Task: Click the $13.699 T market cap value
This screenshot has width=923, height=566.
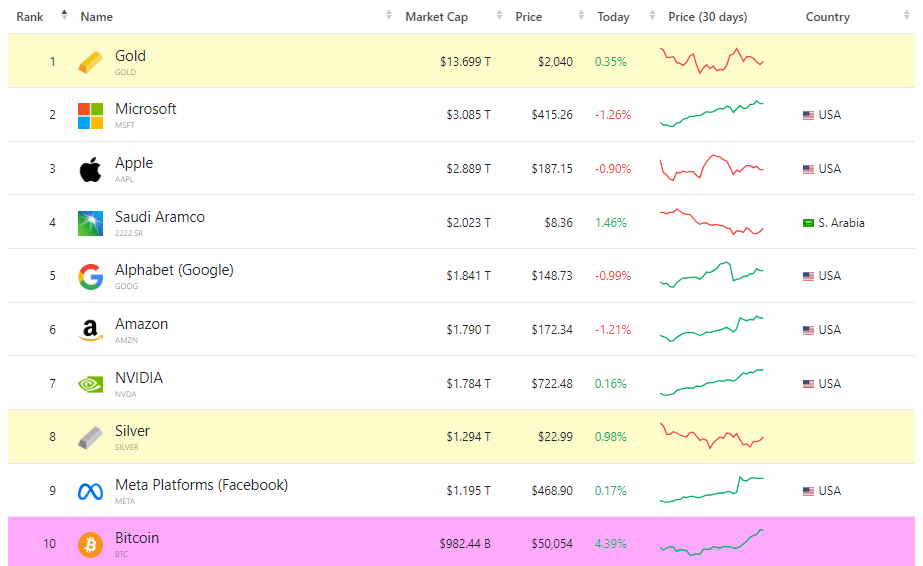Action: pyautogui.click(x=465, y=62)
